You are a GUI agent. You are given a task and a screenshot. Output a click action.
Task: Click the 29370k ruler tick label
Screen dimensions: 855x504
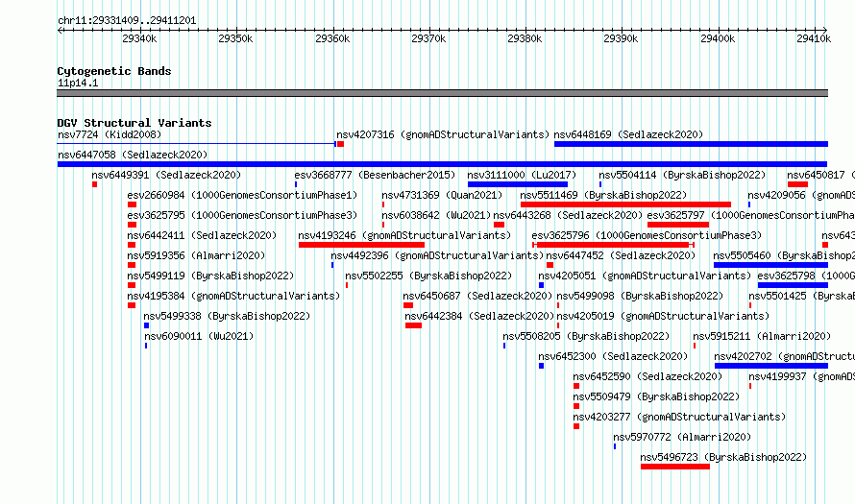(x=428, y=38)
